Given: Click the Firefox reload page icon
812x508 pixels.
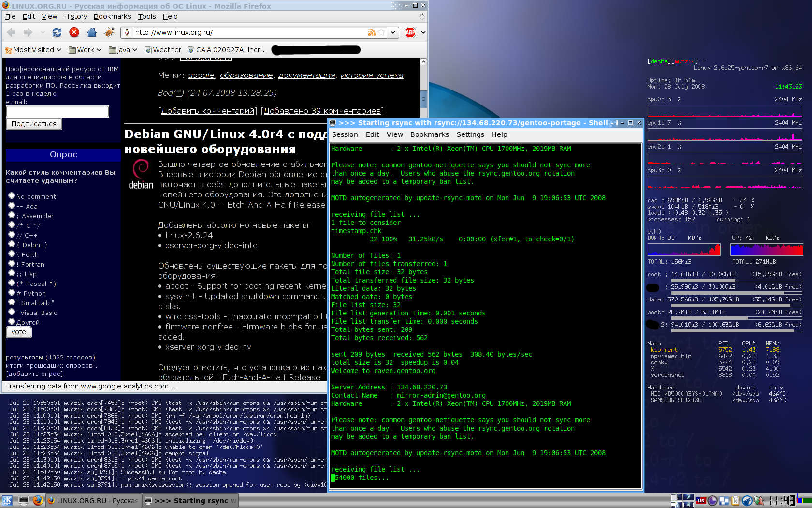Looking at the screenshot, I should (x=57, y=32).
